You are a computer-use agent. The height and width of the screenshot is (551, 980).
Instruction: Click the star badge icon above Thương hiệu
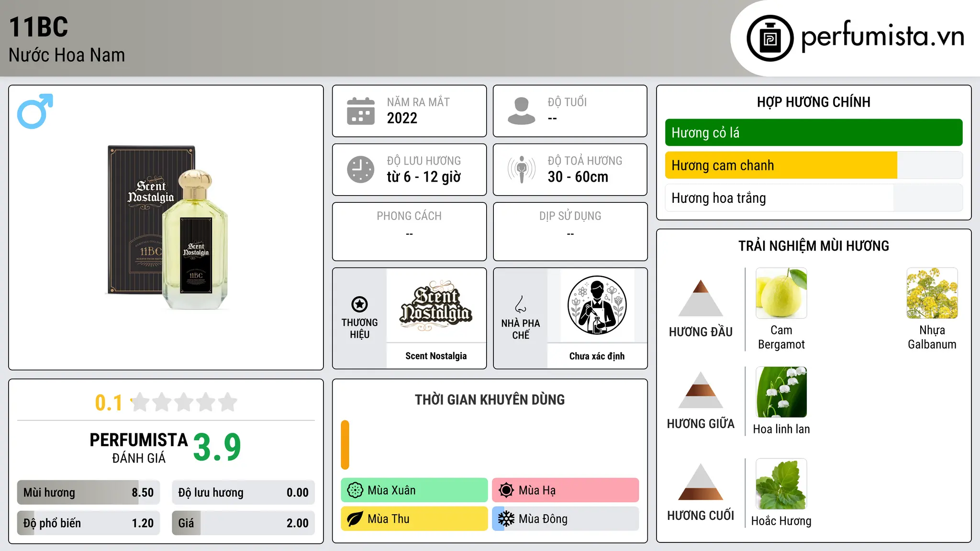coord(359,304)
